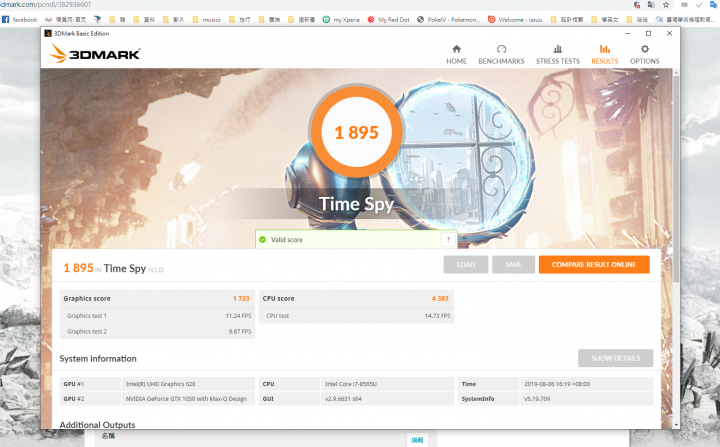Open the Options section
Image resolution: width=720 pixels, height=447 pixels.
pyautogui.click(x=644, y=55)
